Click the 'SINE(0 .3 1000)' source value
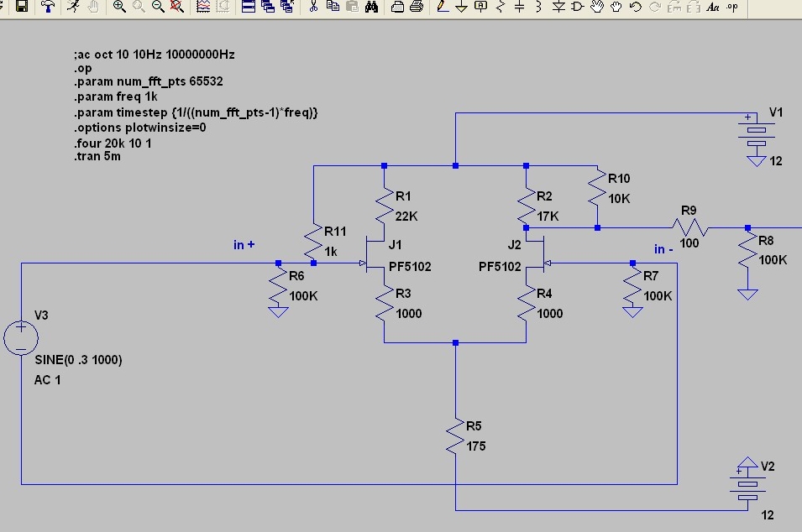This screenshot has width=802, height=532. point(78,360)
